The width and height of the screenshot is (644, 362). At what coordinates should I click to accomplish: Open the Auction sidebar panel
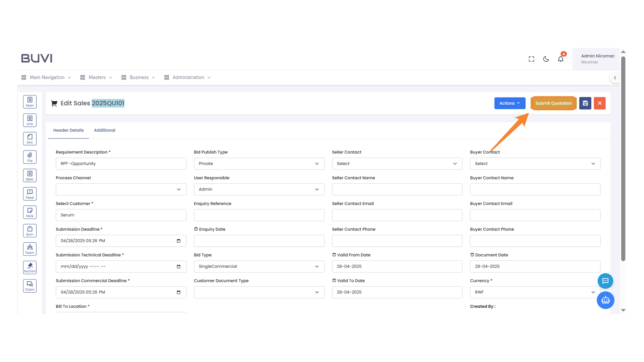coord(30,267)
